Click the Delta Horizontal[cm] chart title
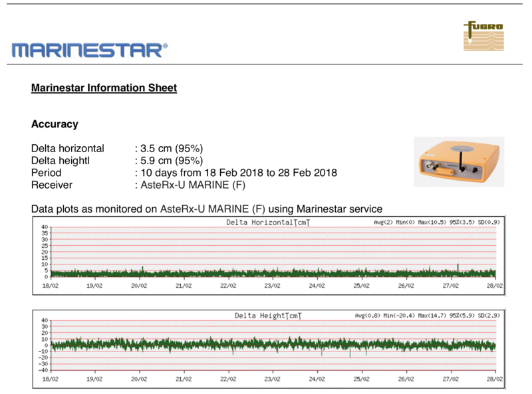 click(268, 223)
